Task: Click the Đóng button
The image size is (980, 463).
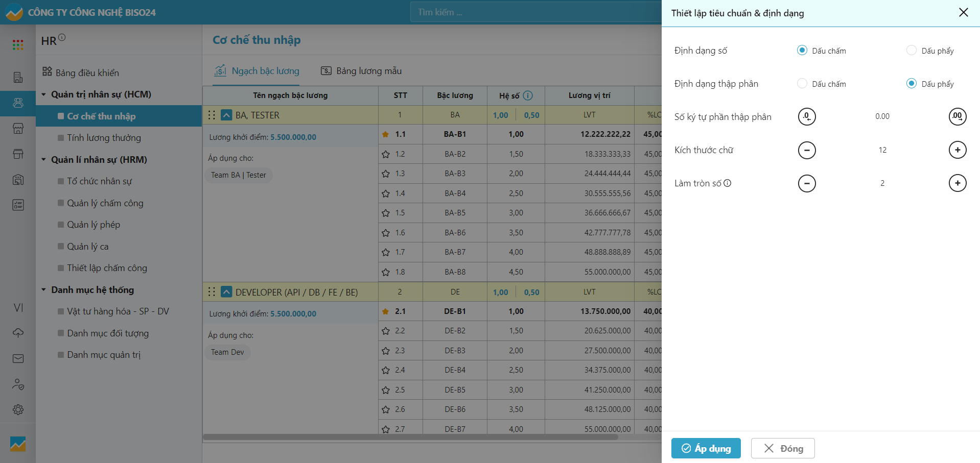Action: pos(782,448)
